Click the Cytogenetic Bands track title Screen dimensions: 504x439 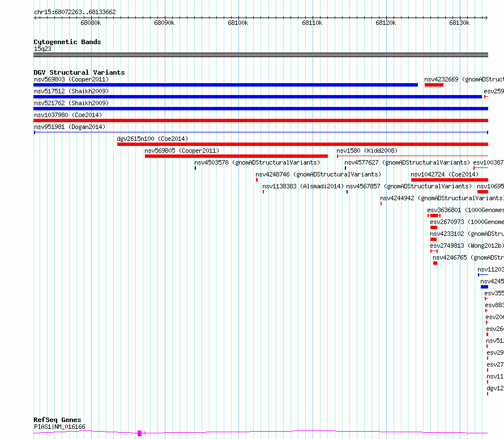coord(67,42)
